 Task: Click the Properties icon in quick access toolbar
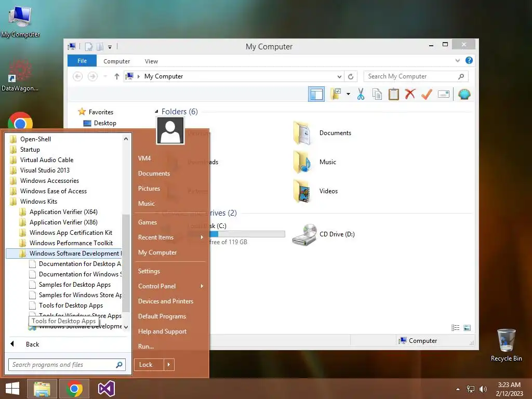click(88, 46)
